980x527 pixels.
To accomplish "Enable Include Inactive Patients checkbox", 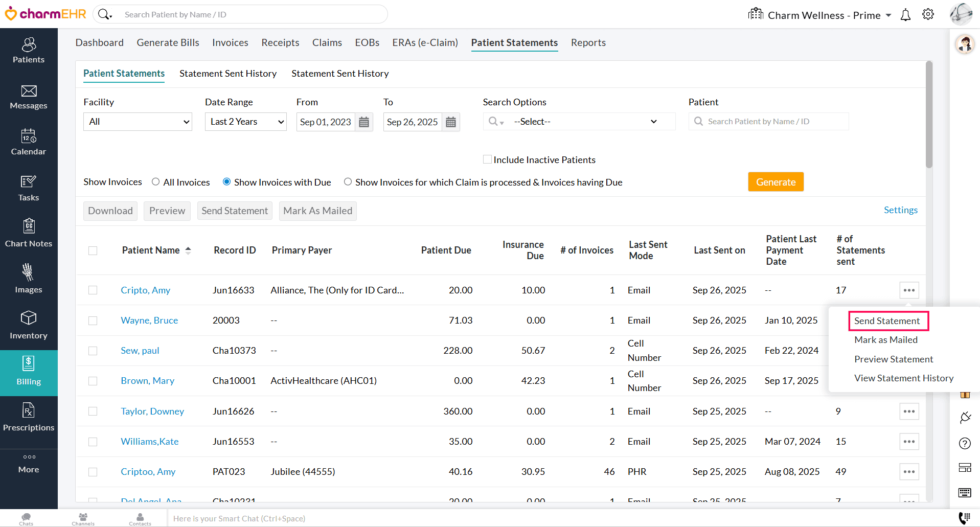I will tap(487, 159).
